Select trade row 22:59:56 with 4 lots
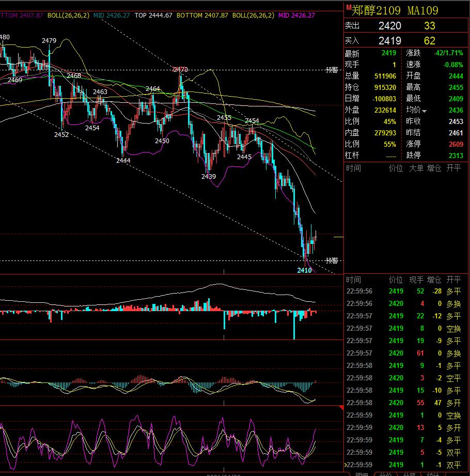The height and width of the screenshot is (476, 470). pos(406,304)
